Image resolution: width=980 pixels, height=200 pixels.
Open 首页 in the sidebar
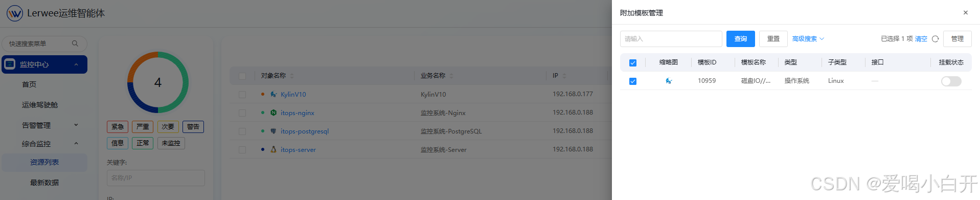click(29, 84)
